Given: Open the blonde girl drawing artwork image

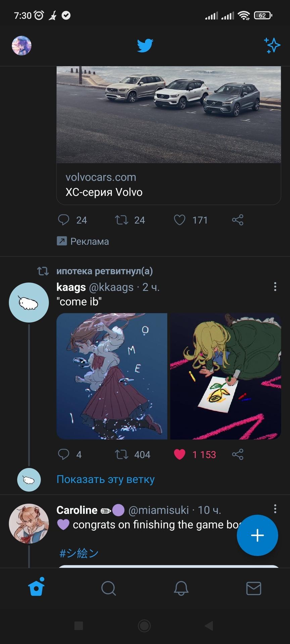Looking at the screenshot, I should tap(226, 376).
